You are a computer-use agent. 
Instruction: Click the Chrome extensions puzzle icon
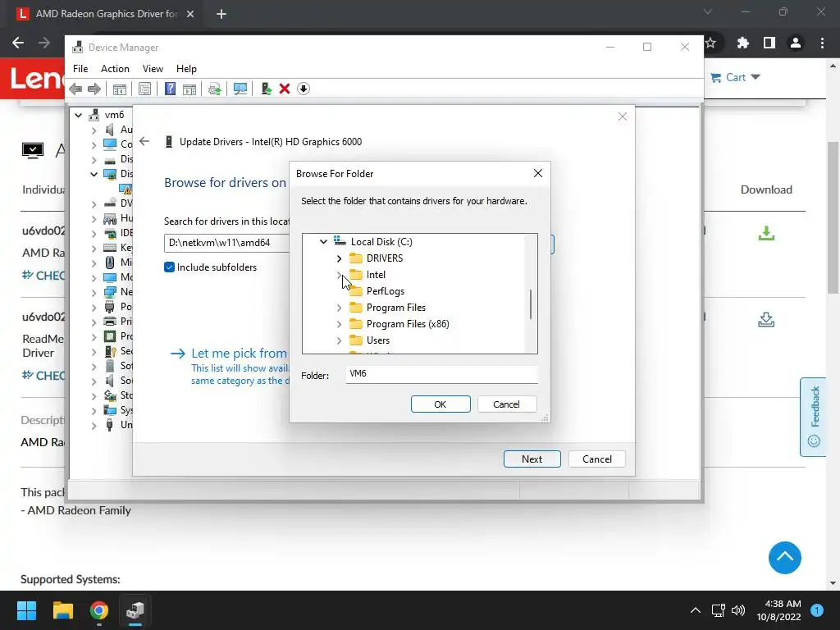(x=742, y=43)
